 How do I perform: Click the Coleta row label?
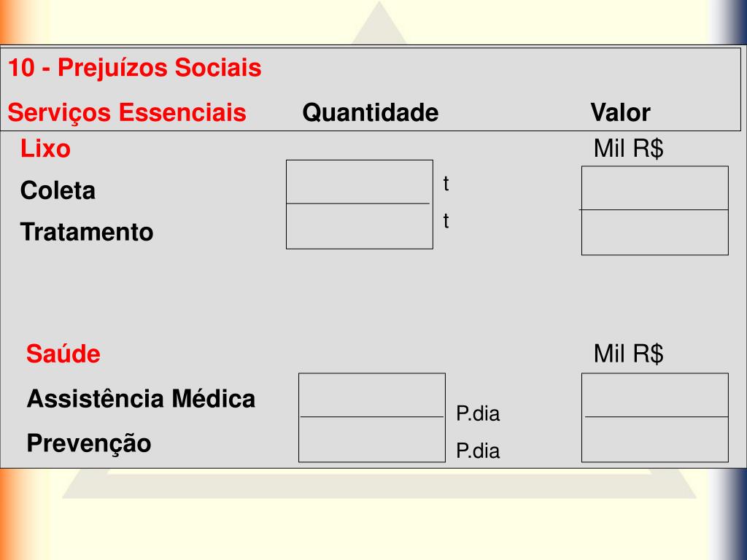click(x=58, y=190)
